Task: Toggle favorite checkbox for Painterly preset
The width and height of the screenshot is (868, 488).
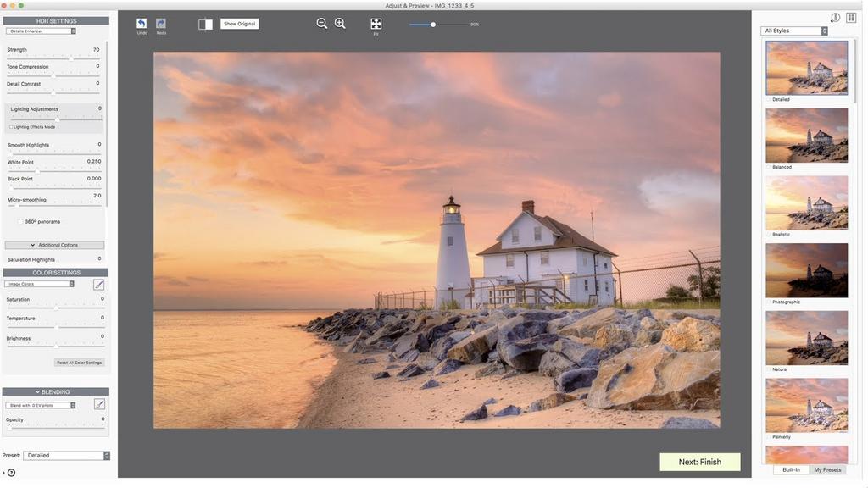Action: (769, 437)
